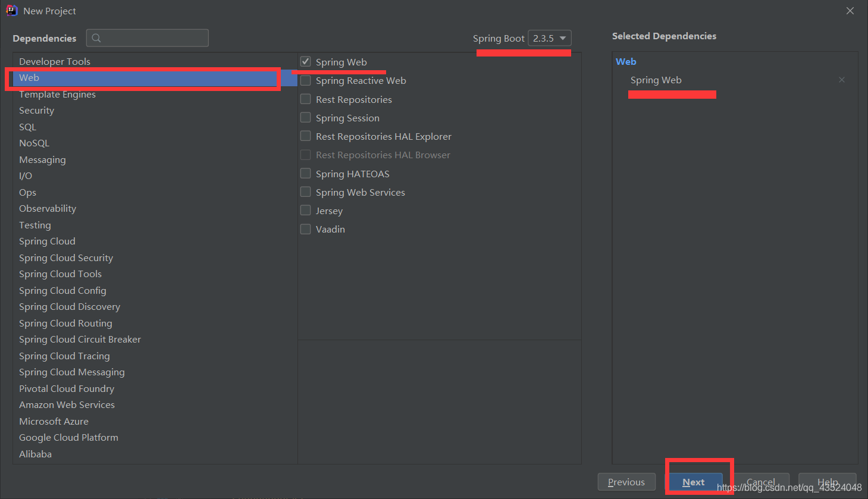
Task: Click the Web group heading in Selected Dependencies
Action: [x=626, y=61]
